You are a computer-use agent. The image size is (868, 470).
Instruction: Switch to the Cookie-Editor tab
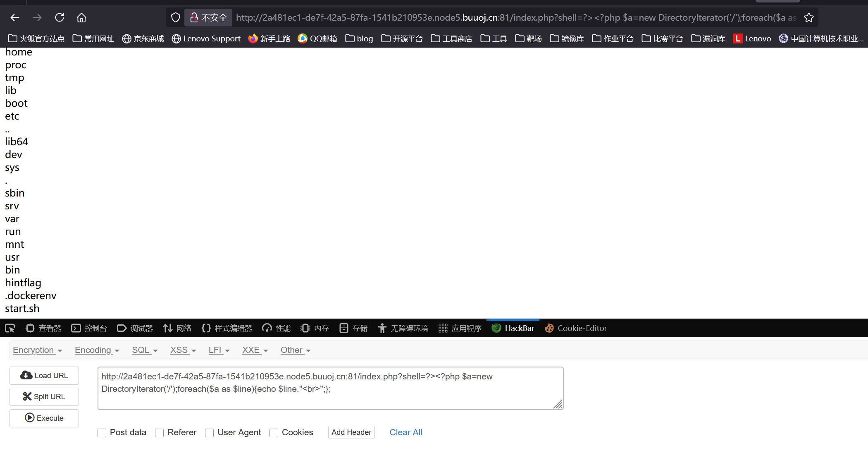(x=576, y=328)
